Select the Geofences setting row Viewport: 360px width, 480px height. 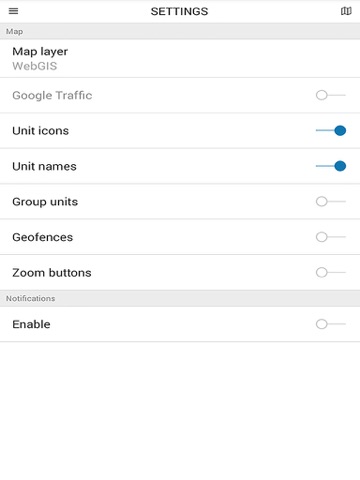pyautogui.click(x=180, y=237)
